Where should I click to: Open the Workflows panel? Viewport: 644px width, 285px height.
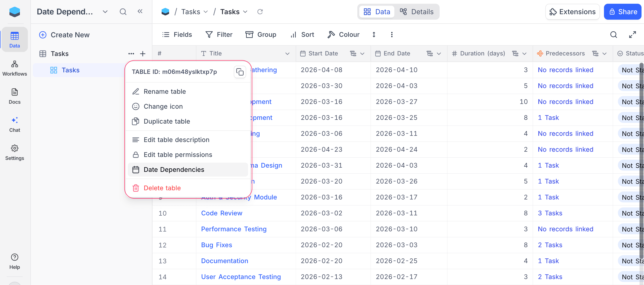[14, 68]
